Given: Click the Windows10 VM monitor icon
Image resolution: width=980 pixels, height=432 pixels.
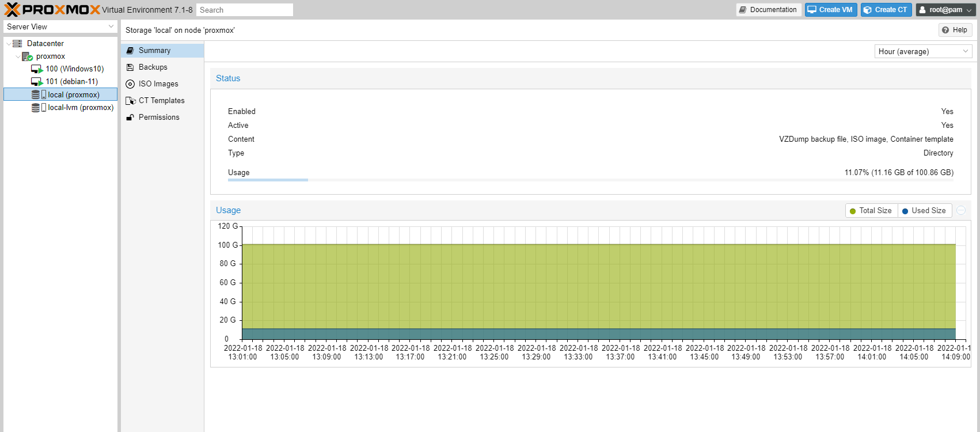Looking at the screenshot, I should click(37, 69).
